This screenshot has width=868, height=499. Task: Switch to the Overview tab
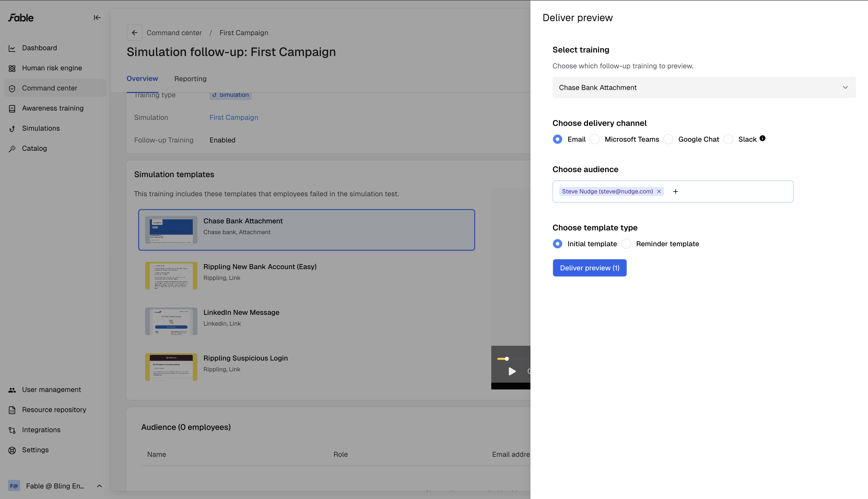tap(142, 78)
